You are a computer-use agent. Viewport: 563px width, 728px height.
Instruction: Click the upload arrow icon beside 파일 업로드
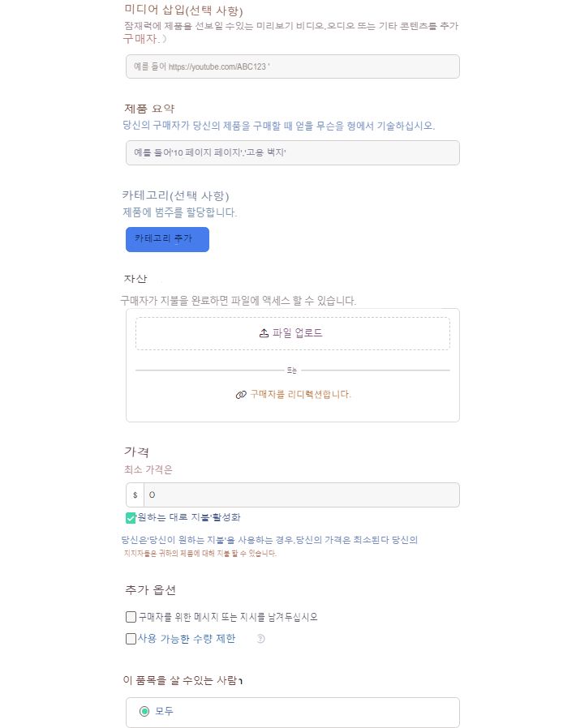point(264,333)
